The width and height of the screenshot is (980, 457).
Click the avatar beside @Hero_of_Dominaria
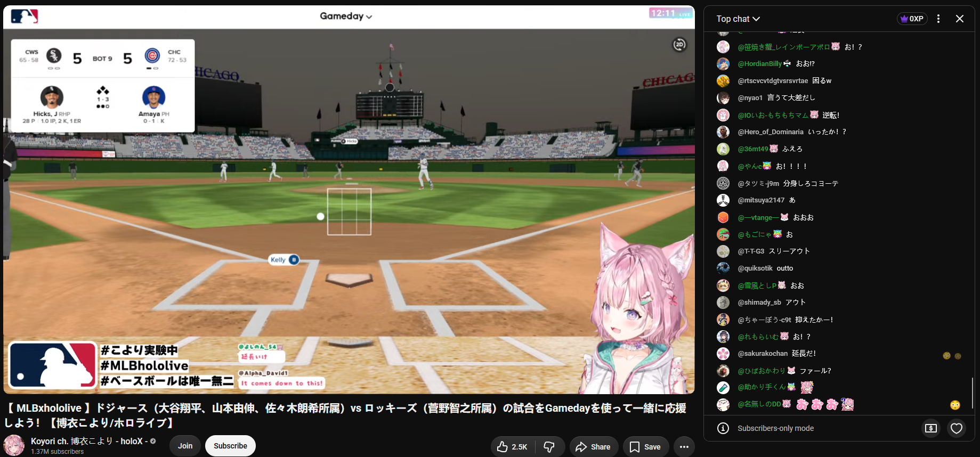tap(723, 132)
